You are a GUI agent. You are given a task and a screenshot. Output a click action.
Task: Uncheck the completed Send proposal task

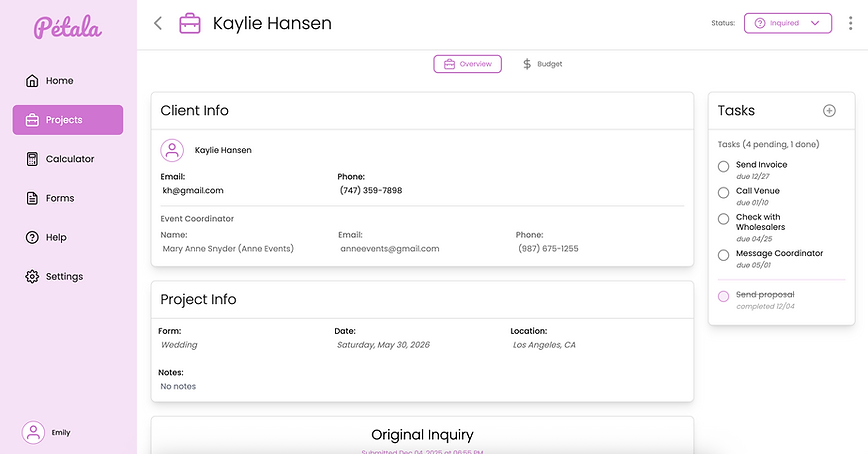pos(723,296)
